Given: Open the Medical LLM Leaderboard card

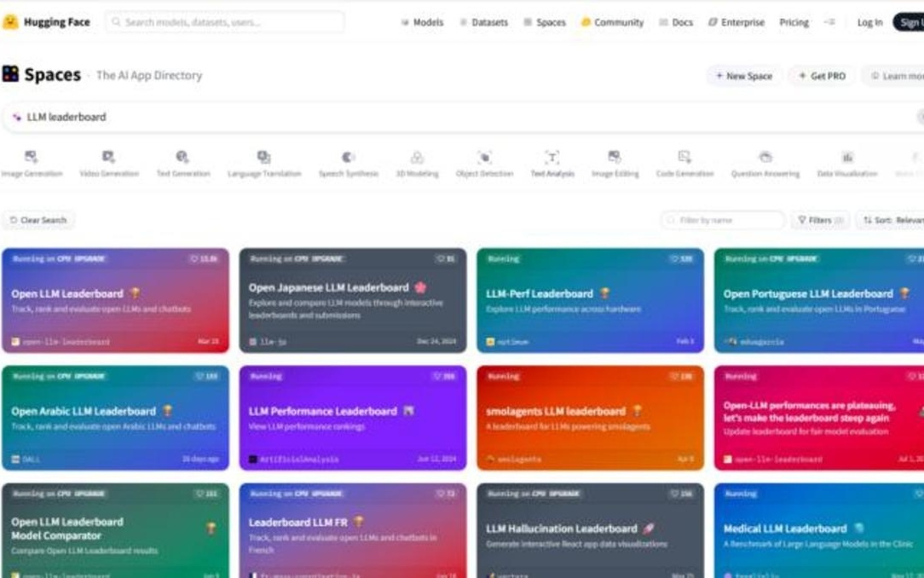Looking at the screenshot, I should 819,530.
